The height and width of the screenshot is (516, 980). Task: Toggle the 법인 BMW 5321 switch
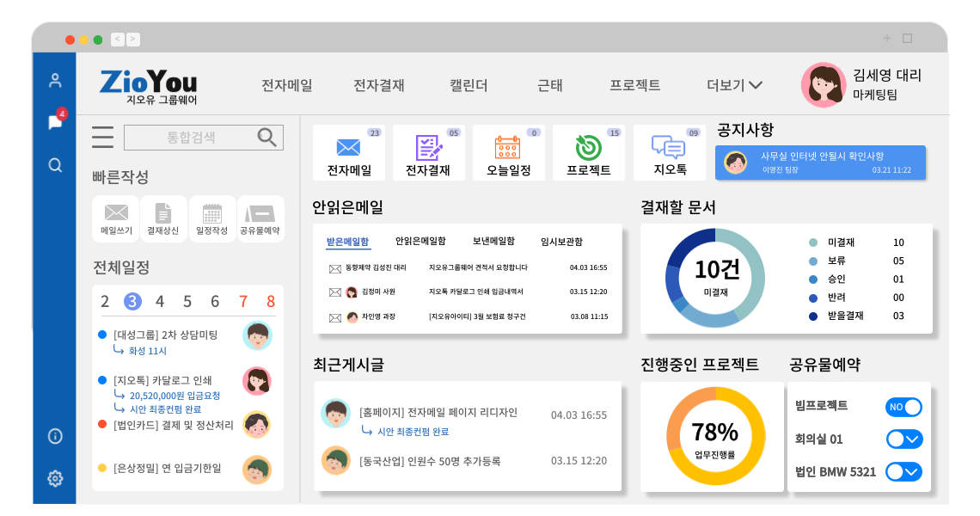903,471
